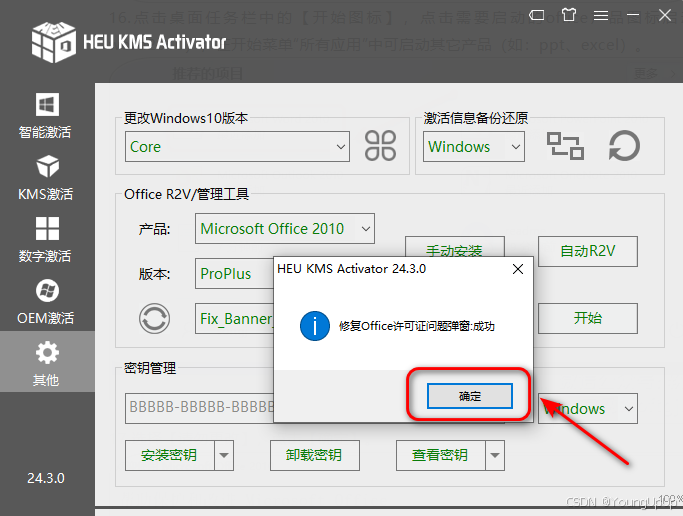Expand the arrow next to 查看密钥
The image size is (683, 516).
tap(495, 455)
